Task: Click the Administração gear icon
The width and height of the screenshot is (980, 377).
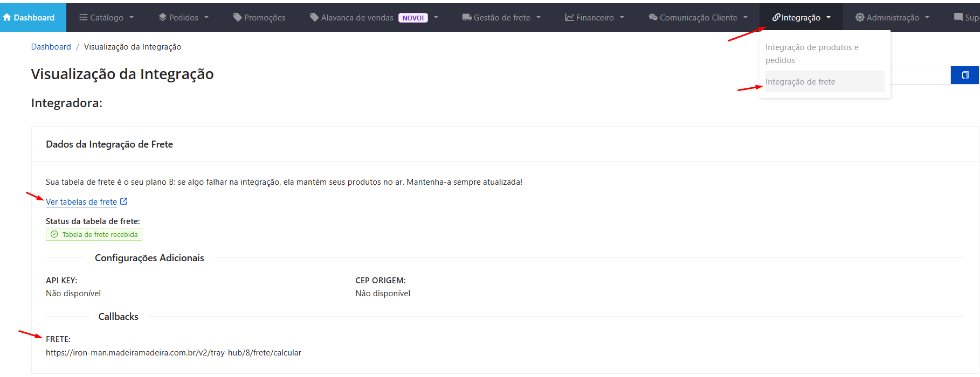Action: 860,18
